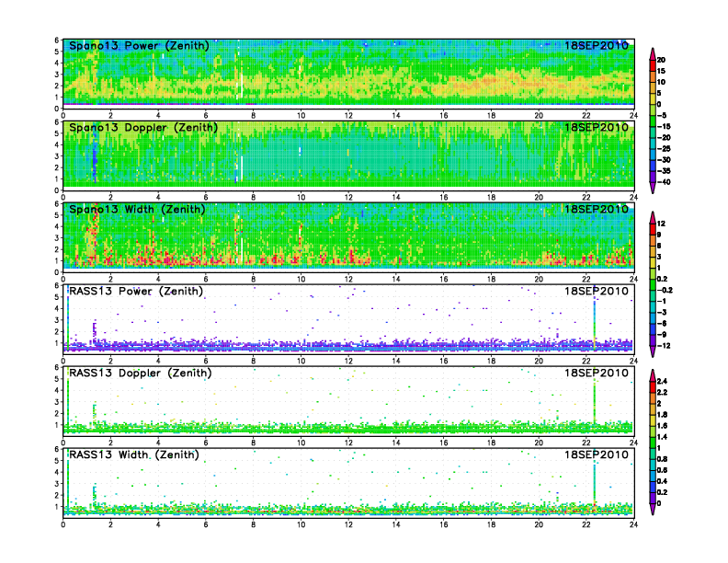Screen dimensions: 728x563
Task: Click the "1.8" color bar label
Action: pyautogui.click(x=662, y=415)
